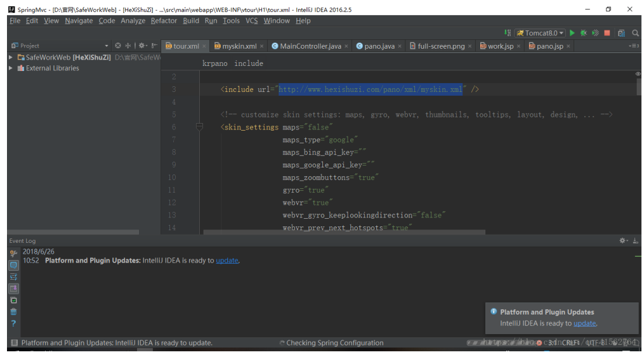Viewport: 644px width, 357px height.
Task: Open the Navigate menu
Action: [x=79, y=20]
